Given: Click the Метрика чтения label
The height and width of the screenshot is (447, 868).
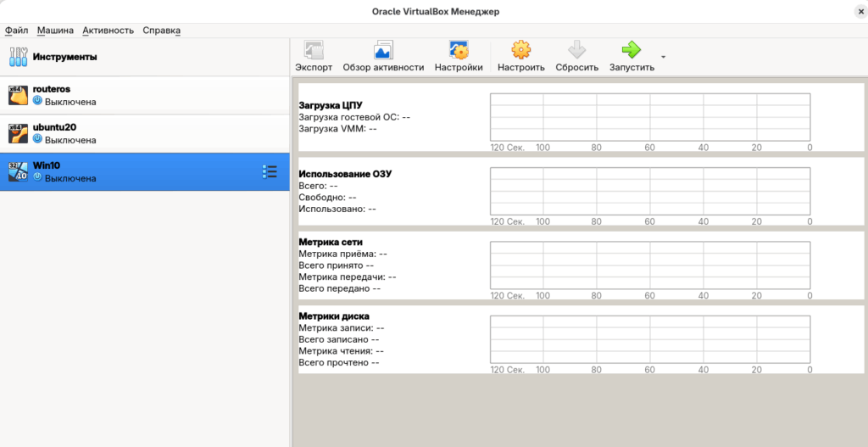Looking at the screenshot, I should point(341,351).
